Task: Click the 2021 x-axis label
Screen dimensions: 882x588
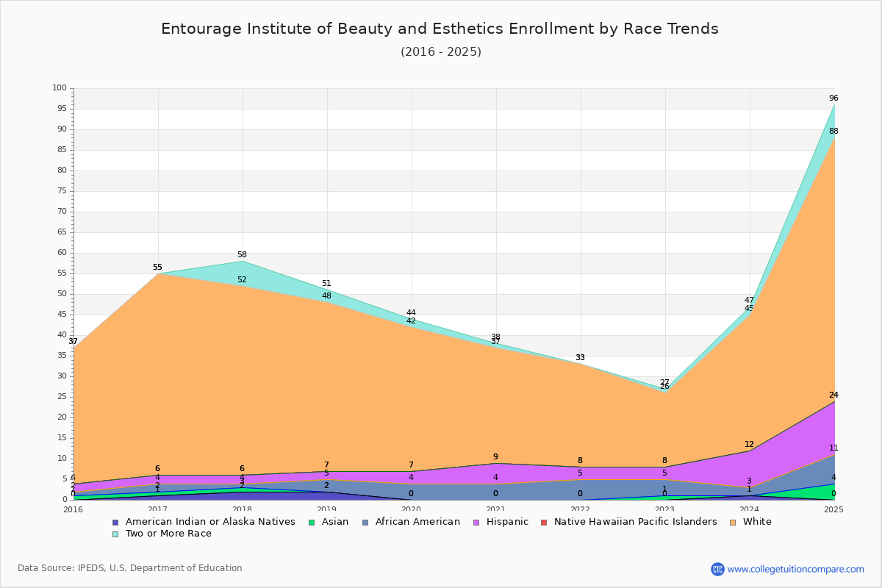Action: (496, 509)
